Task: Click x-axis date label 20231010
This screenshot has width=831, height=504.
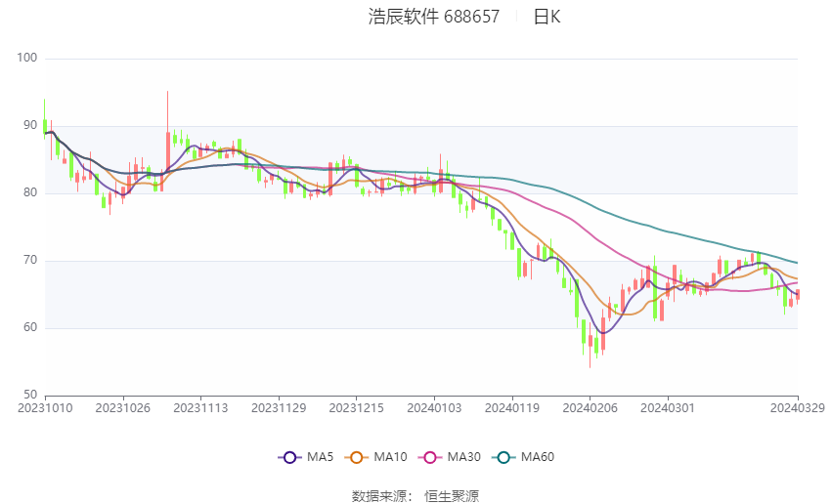Action: click(45, 408)
